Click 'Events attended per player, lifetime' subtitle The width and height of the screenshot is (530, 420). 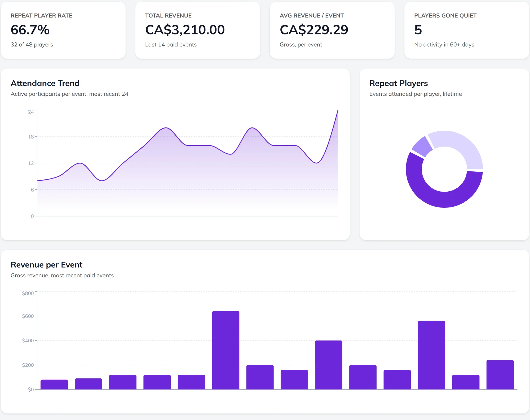click(x=416, y=94)
